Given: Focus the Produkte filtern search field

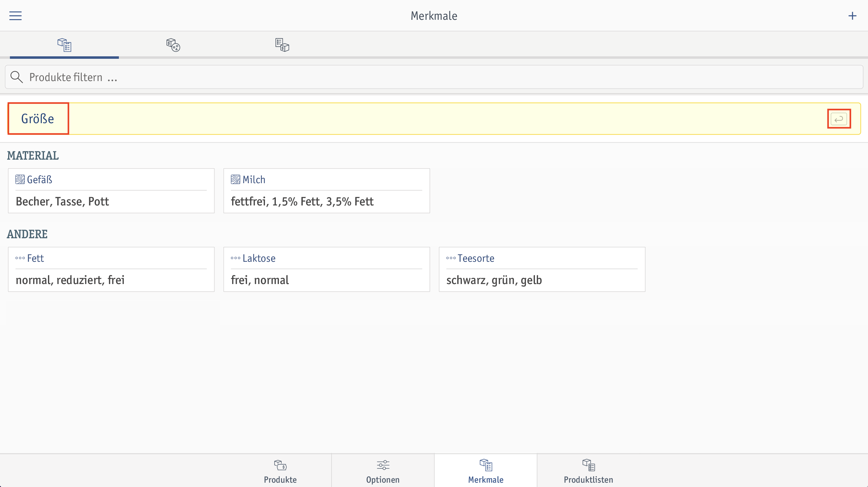Looking at the screenshot, I should [x=434, y=77].
